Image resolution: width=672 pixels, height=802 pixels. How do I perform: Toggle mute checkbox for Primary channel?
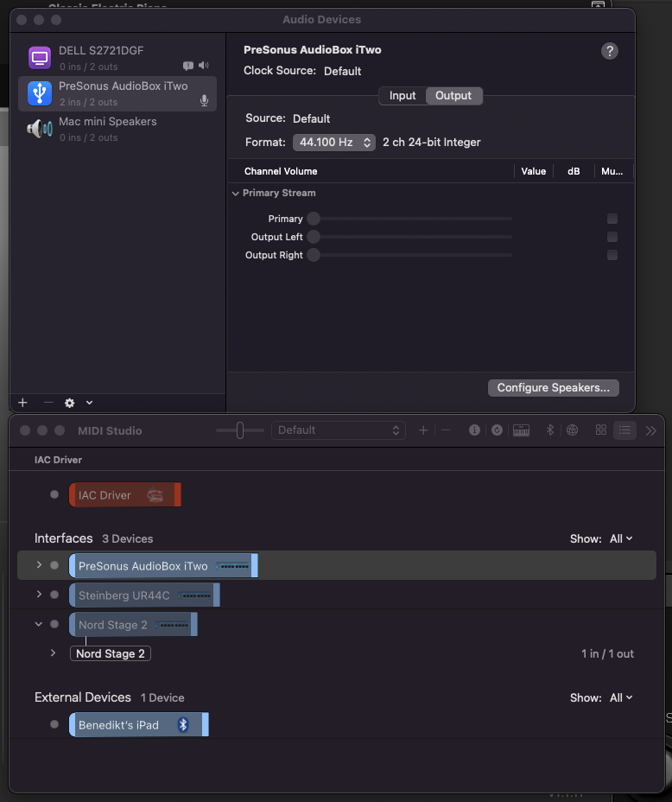click(612, 219)
